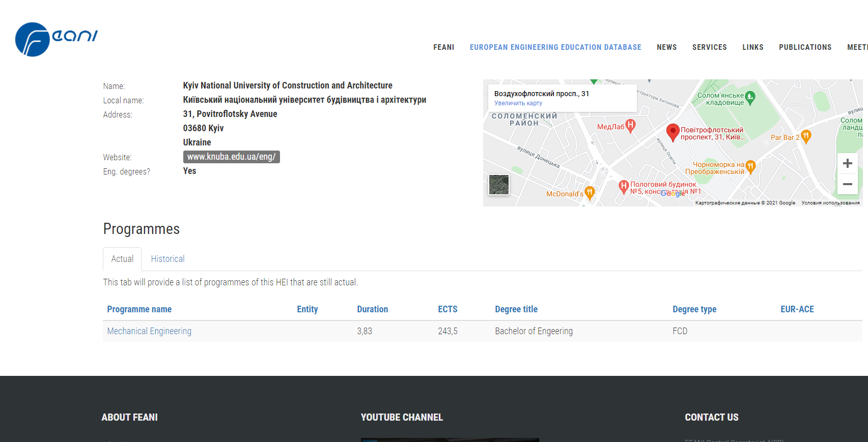This screenshot has width=868, height=442.
Task: Sort by Entity column
Action: pyautogui.click(x=307, y=309)
